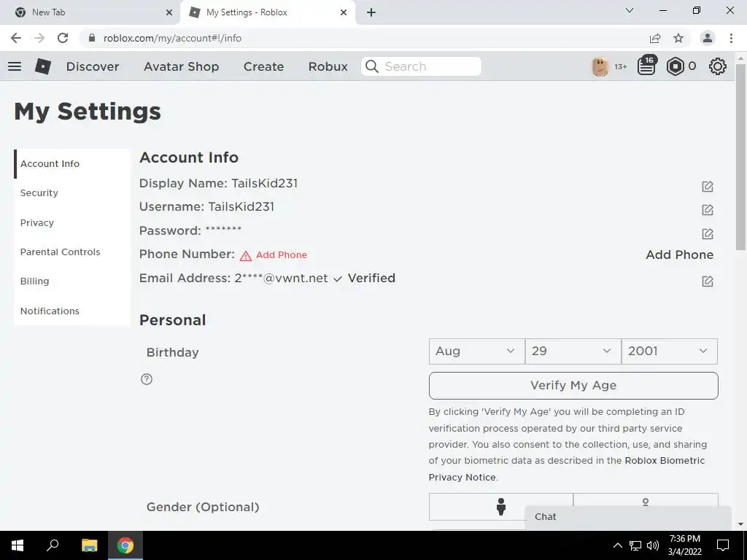Click the share page icon in address bar
The image size is (747, 560).
coord(655,38)
